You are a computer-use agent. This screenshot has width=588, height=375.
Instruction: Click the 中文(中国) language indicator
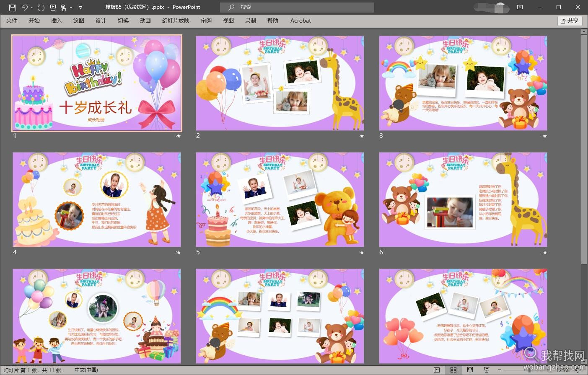point(86,370)
